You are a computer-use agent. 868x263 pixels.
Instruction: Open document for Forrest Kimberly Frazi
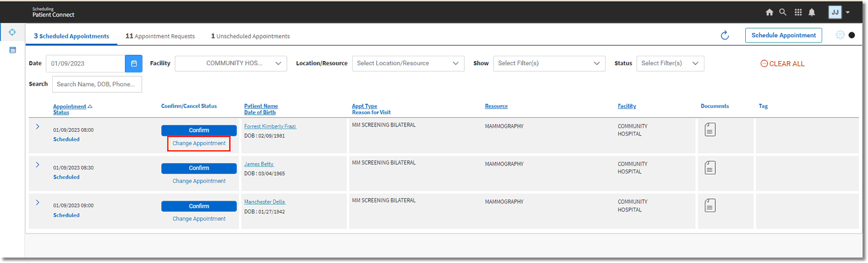click(x=710, y=129)
